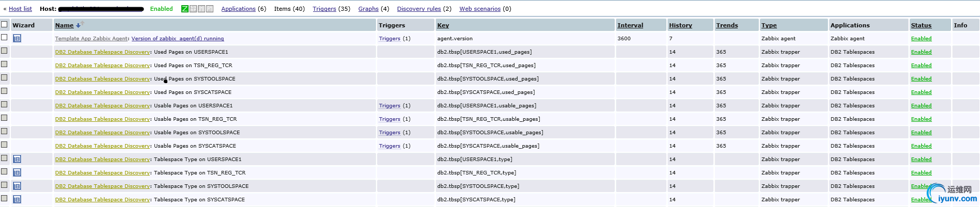Open the Discovery rules (2) section
This screenshot has height=207, width=980.
(419, 9)
